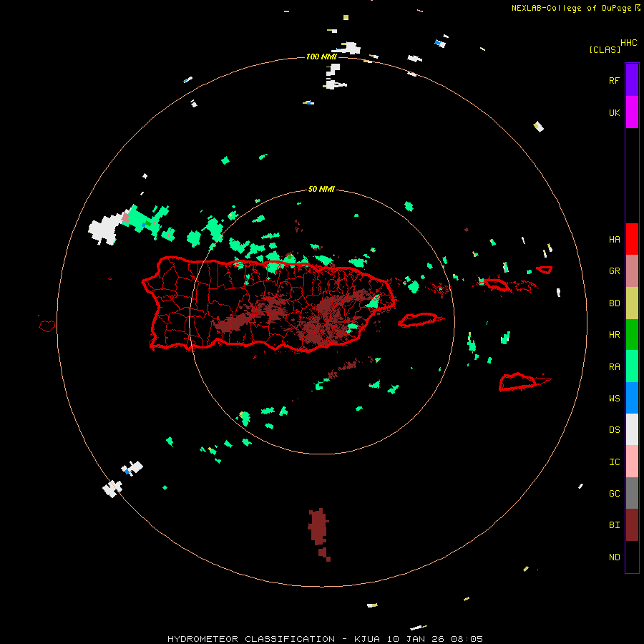Click the WS legend label
The height and width of the screenshot is (644, 644).
(614, 398)
